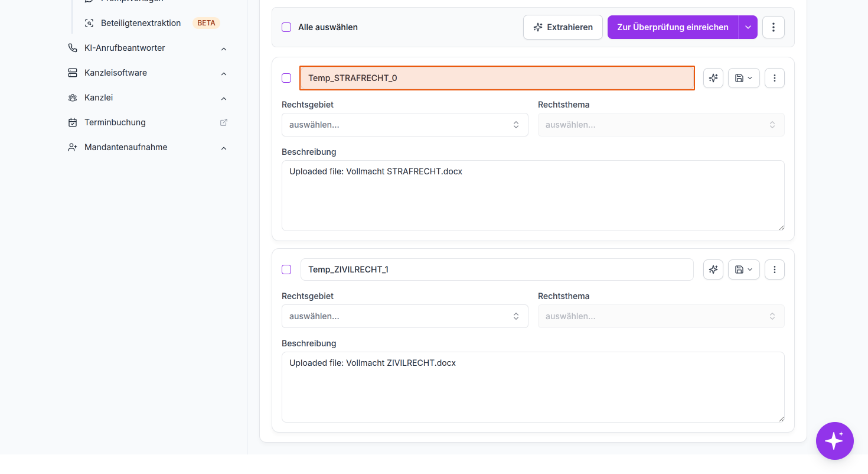Open Rechtsgebiet dropdown for Temp_ZIVILRECHT_1
868x474 pixels.
click(x=405, y=316)
